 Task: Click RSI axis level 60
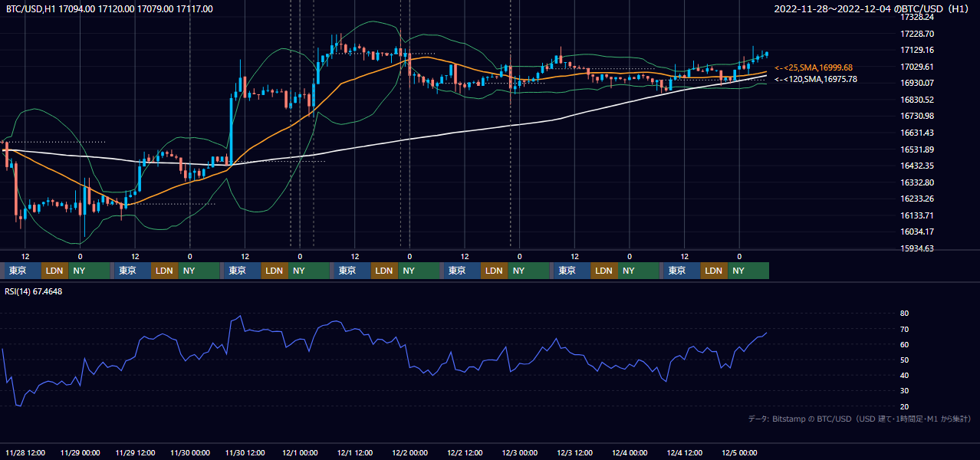point(904,344)
